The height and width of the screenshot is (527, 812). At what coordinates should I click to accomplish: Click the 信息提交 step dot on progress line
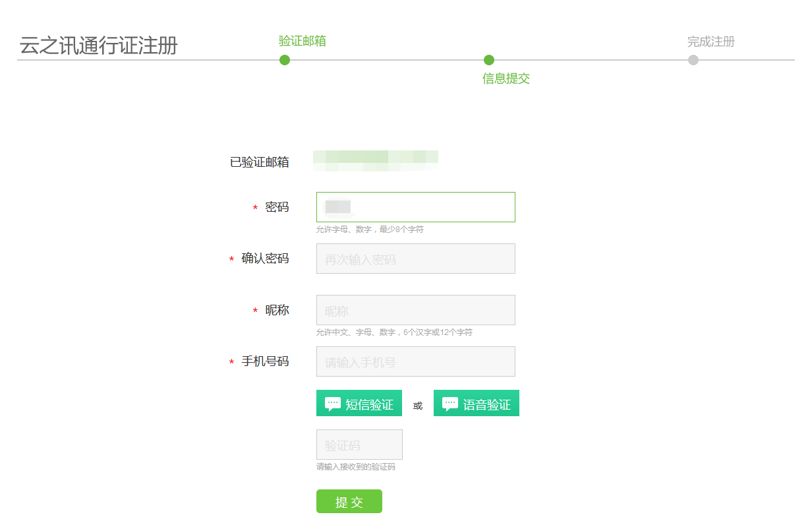point(489,60)
